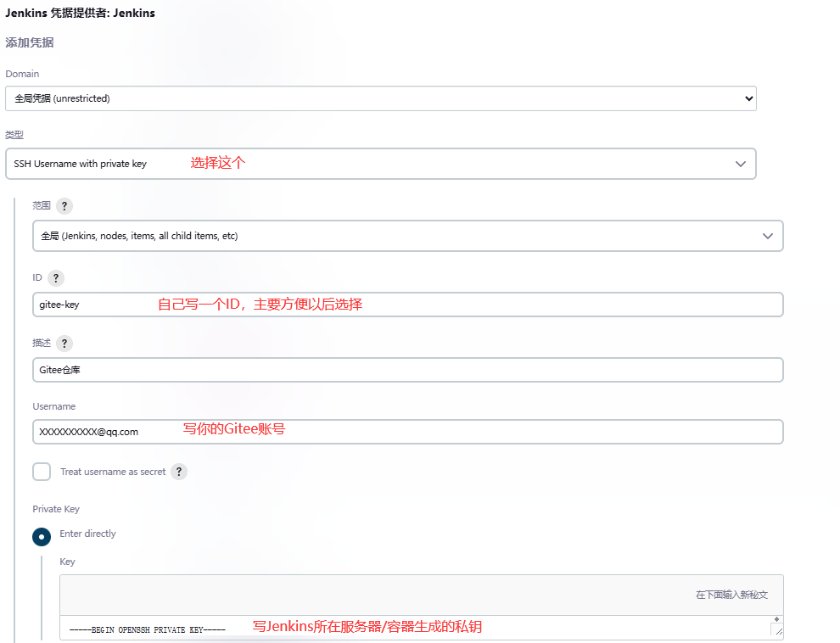Enable the Treat username as secret checkbox
This screenshot has height=643, width=840.
pyautogui.click(x=42, y=472)
